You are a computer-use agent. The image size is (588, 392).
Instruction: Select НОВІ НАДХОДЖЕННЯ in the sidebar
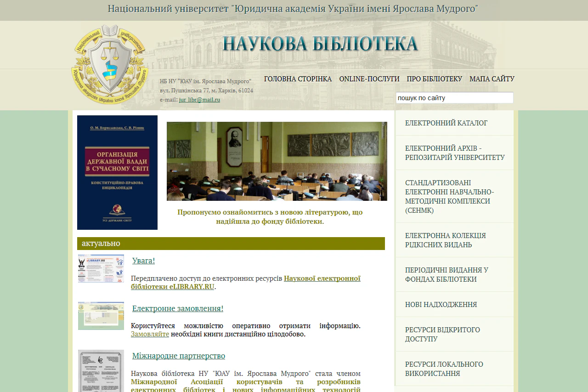(x=441, y=304)
